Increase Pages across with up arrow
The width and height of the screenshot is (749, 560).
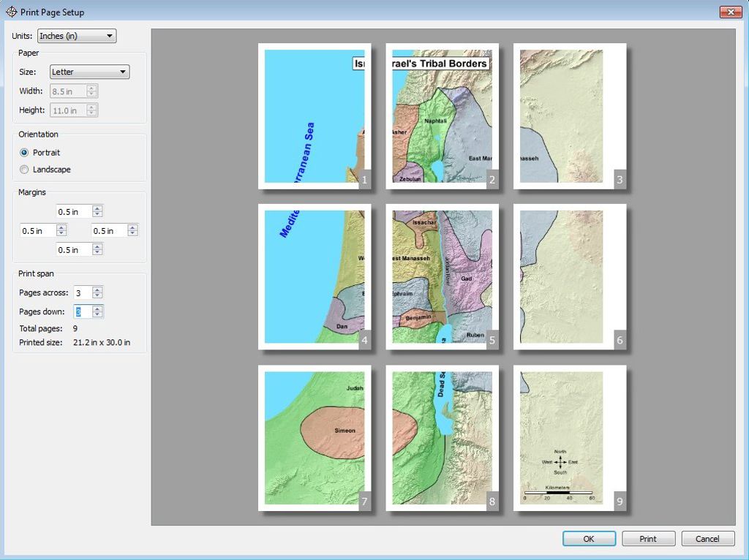[x=97, y=290]
